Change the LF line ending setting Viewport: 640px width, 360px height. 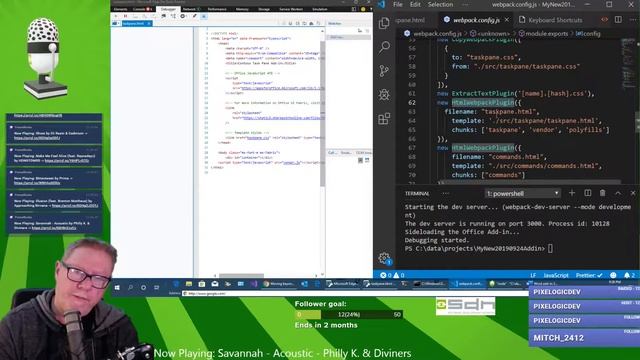tap(533, 275)
